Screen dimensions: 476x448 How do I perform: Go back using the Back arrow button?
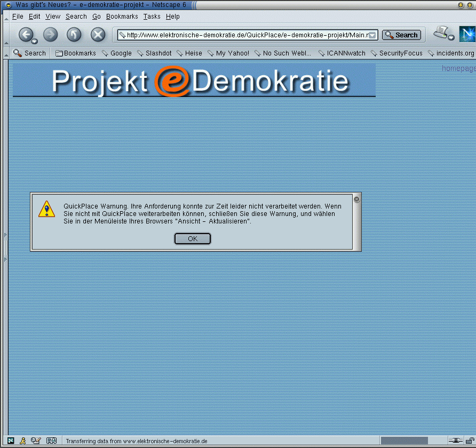(26, 34)
